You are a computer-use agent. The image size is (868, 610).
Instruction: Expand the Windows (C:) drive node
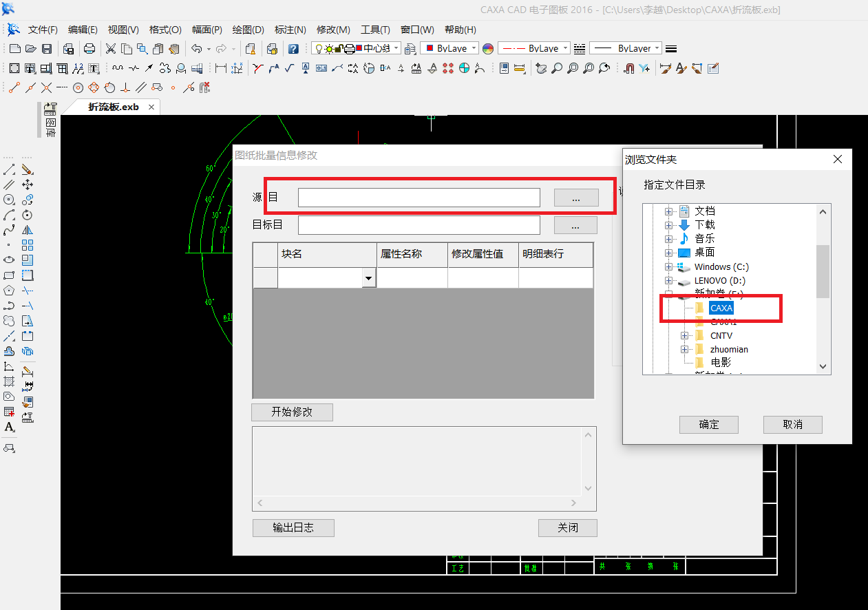point(668,267)
